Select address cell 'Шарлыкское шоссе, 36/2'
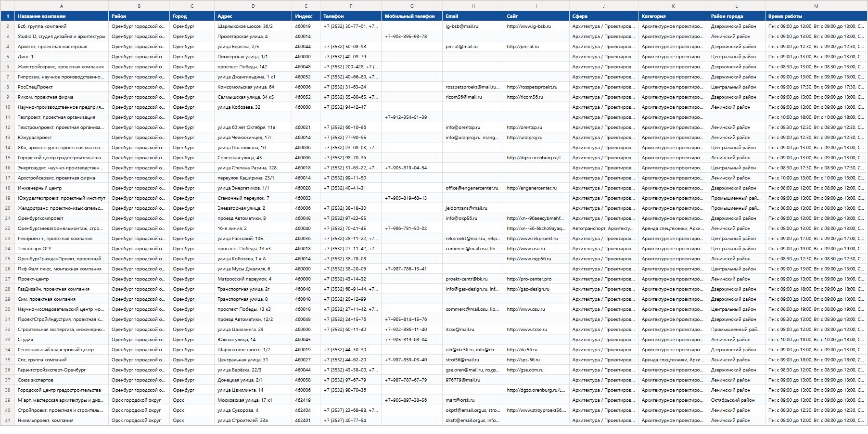 point(253,26)
